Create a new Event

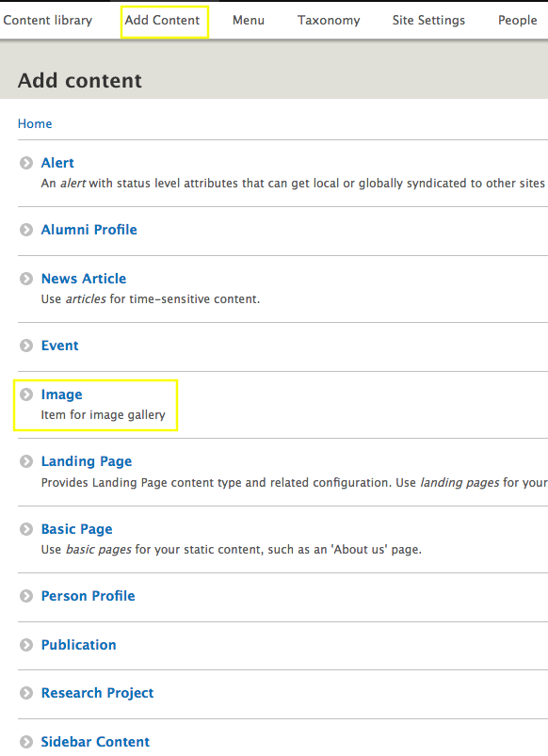59,346
